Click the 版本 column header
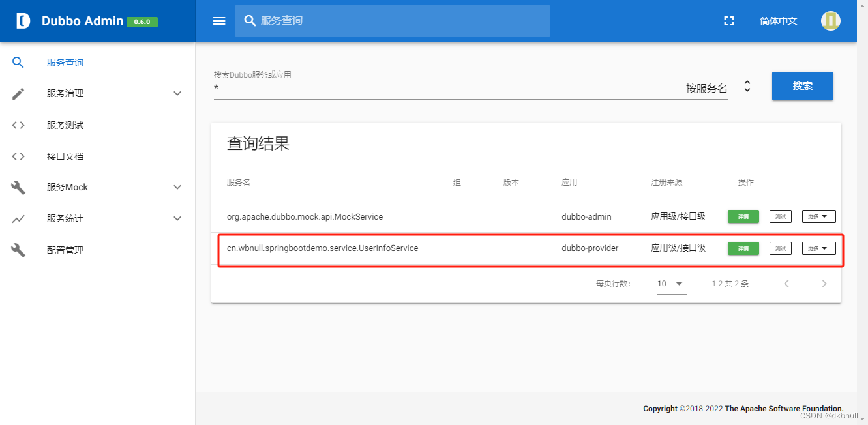 (x=511, y=183)
